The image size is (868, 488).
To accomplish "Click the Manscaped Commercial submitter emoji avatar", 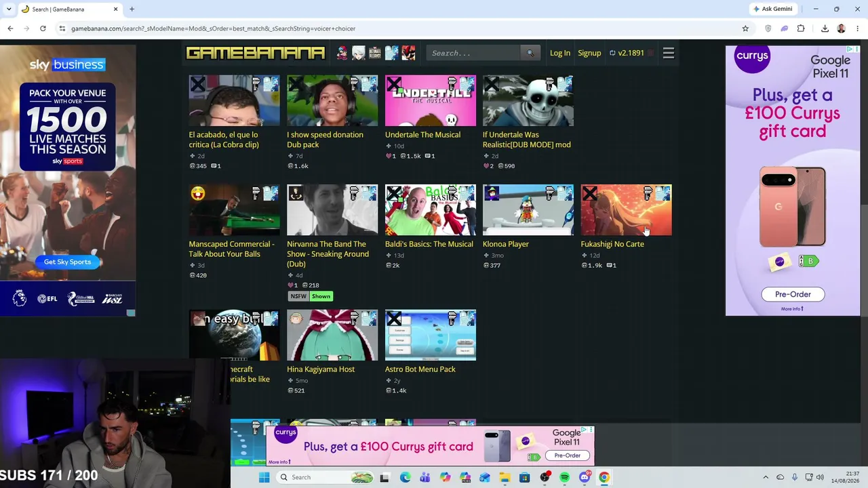I will pyautogui.click(x=197, y=195).
